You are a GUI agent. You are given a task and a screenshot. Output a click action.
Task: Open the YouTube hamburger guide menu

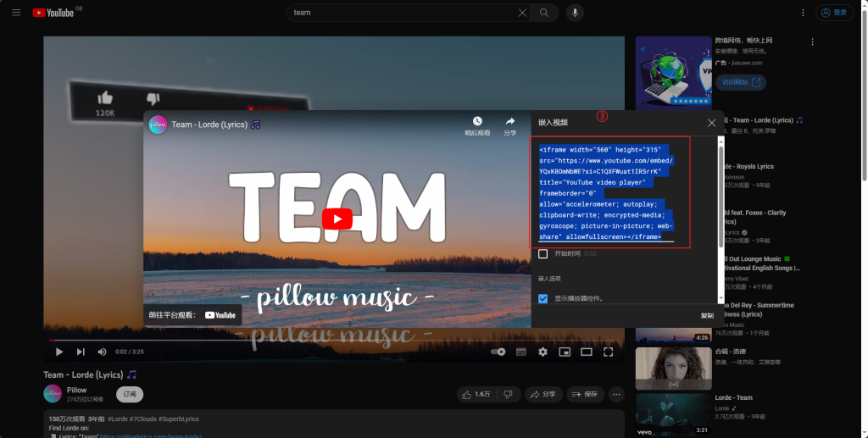[15, 13]
